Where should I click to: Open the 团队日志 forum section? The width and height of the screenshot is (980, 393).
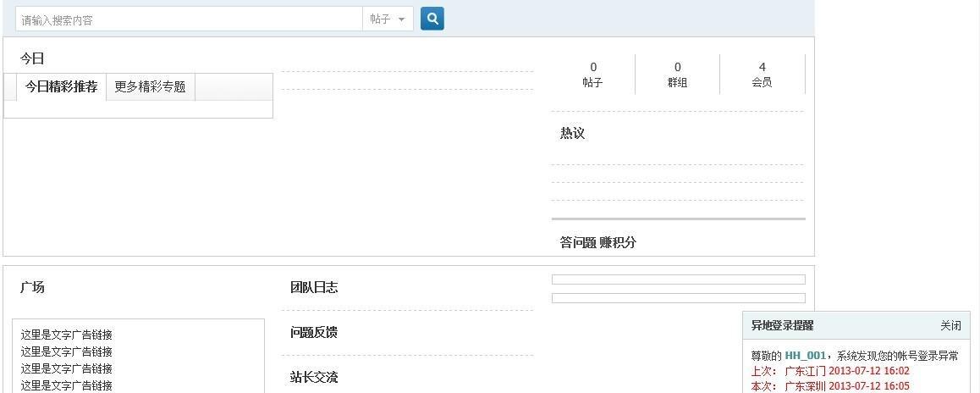pyautogui.click(x=314, y=287)
